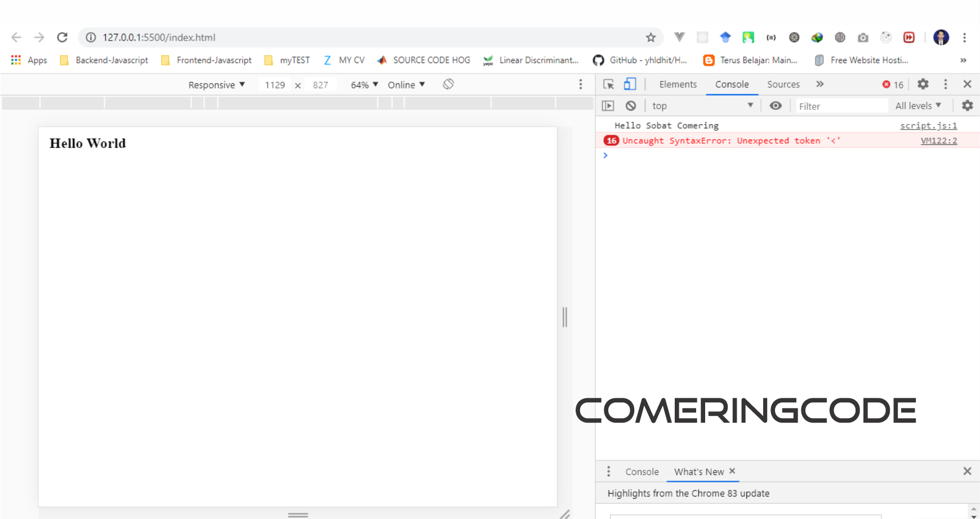Expand more DevTools tabs chevron

pyautogui.click(x=820, y=84)
